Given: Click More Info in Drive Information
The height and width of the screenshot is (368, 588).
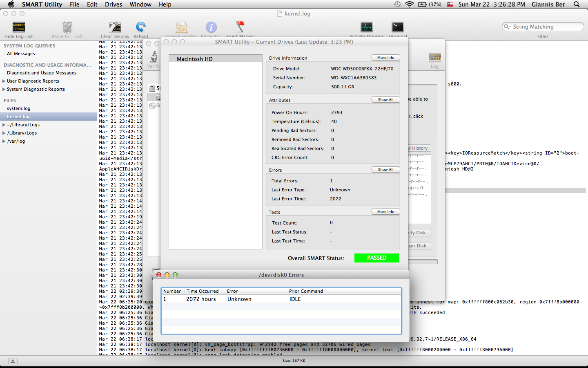Looking at the screenshot, I should coord(386,58).
